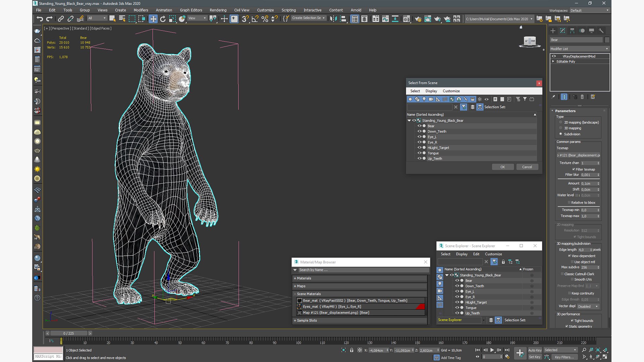Image resolution: width=644 pixels, height=362 pixels.
Task: Click Go to Start playback button
Action: pos(477,350)
